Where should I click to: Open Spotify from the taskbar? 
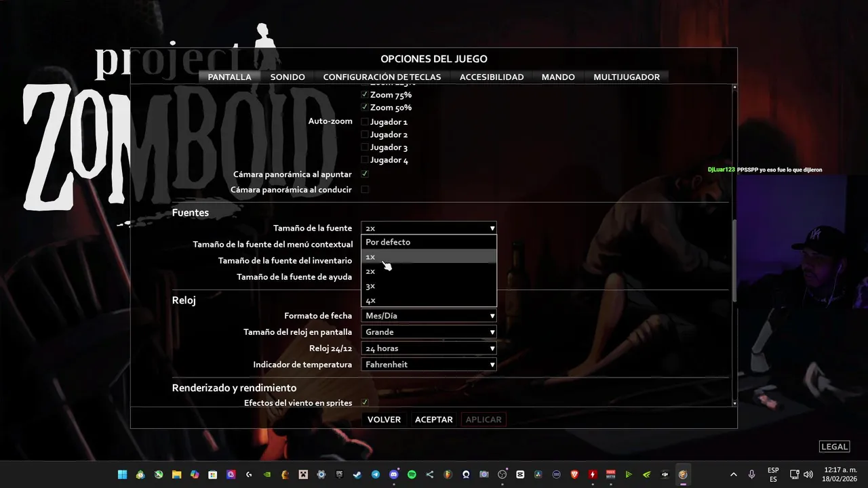click(412, 474)
